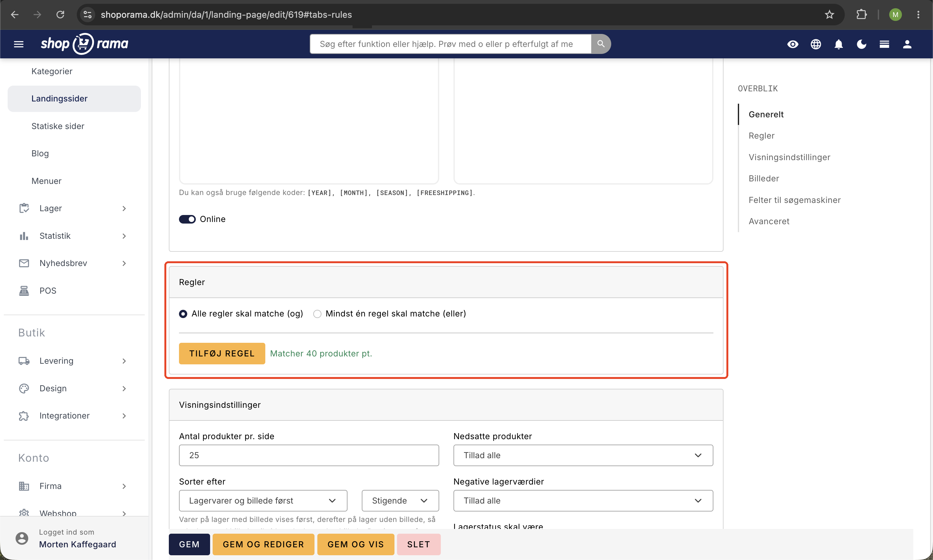Screen dimensions: 933x560
Task: Select 'Mindst én regel skal matche (eller)' radio
Action: pyautogui.click(x=317, y=314)
